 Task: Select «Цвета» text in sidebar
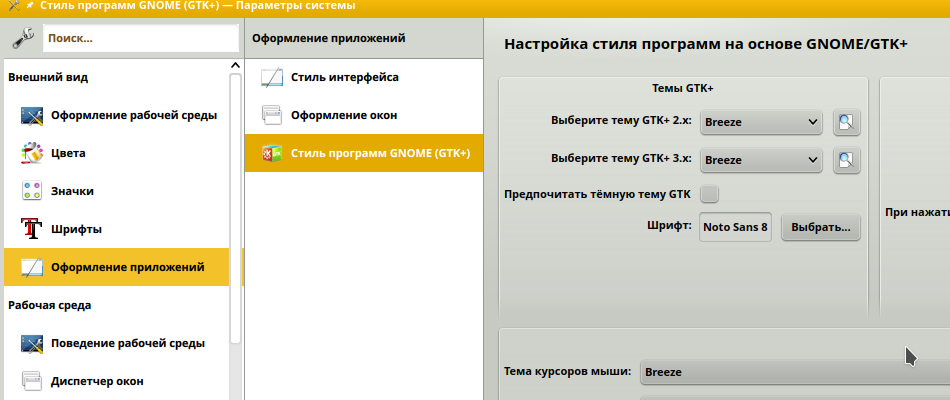(x=68, y=153)
